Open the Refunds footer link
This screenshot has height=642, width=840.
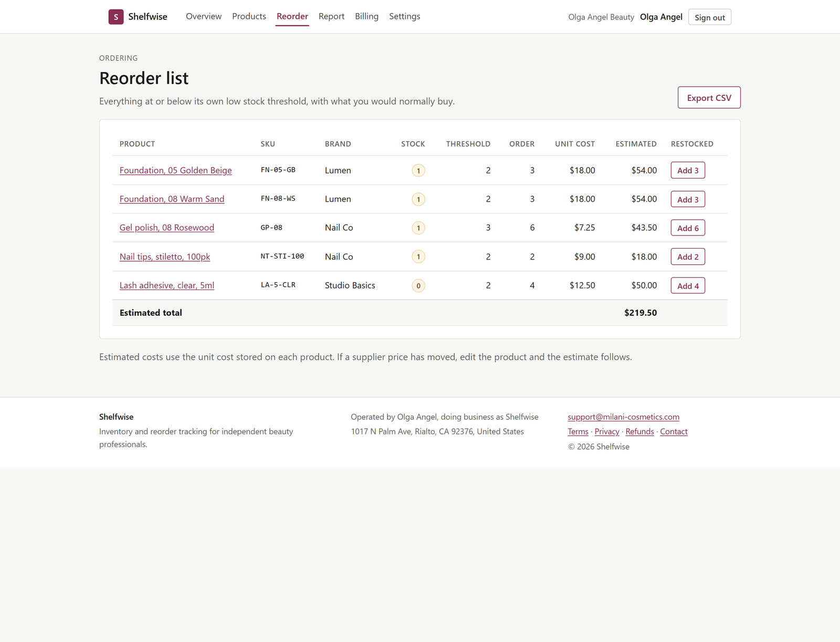(x=639, y=431)
